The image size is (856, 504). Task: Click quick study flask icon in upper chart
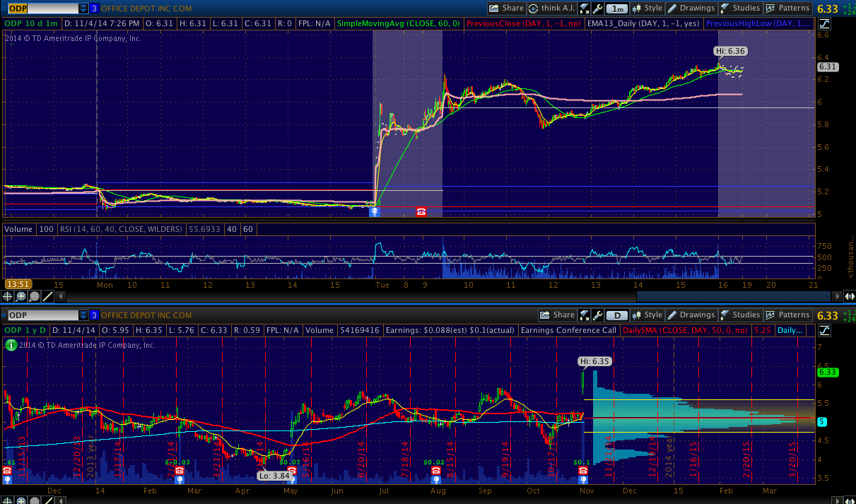(x=584, y=8)
